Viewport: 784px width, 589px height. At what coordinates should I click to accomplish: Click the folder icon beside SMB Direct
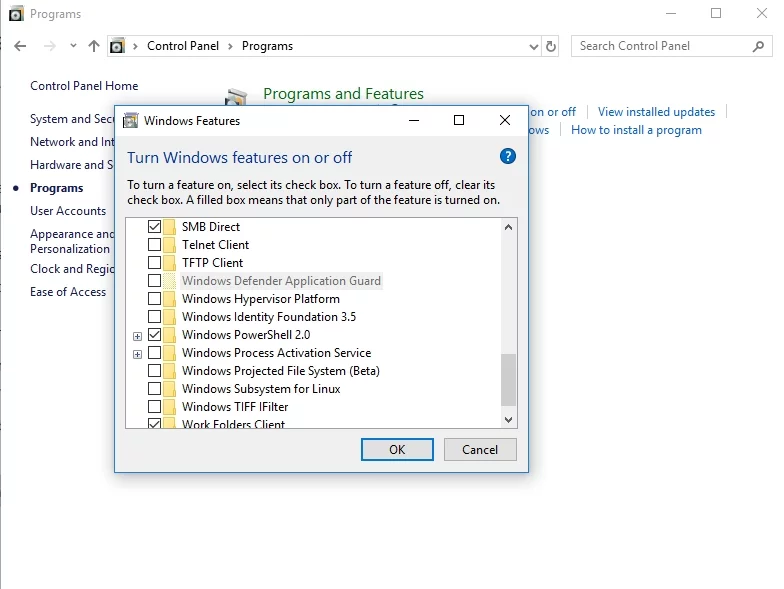pos(170,227)
